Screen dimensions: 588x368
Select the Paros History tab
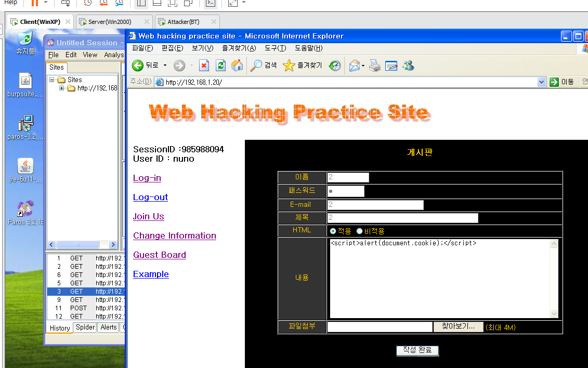[x=60, y=328]
